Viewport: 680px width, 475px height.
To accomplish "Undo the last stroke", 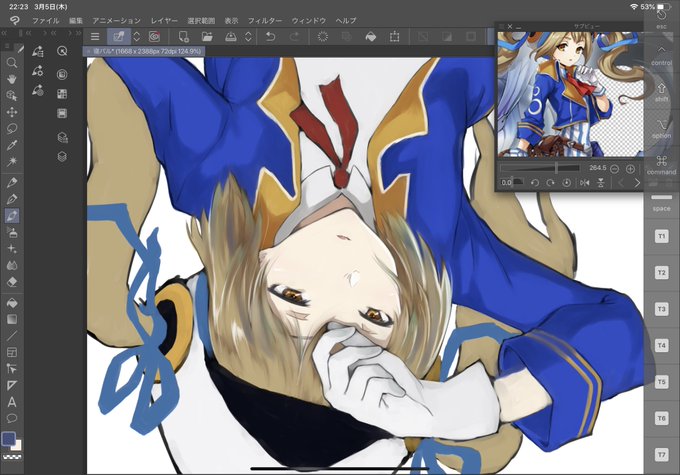I will (x=270, y=36).
